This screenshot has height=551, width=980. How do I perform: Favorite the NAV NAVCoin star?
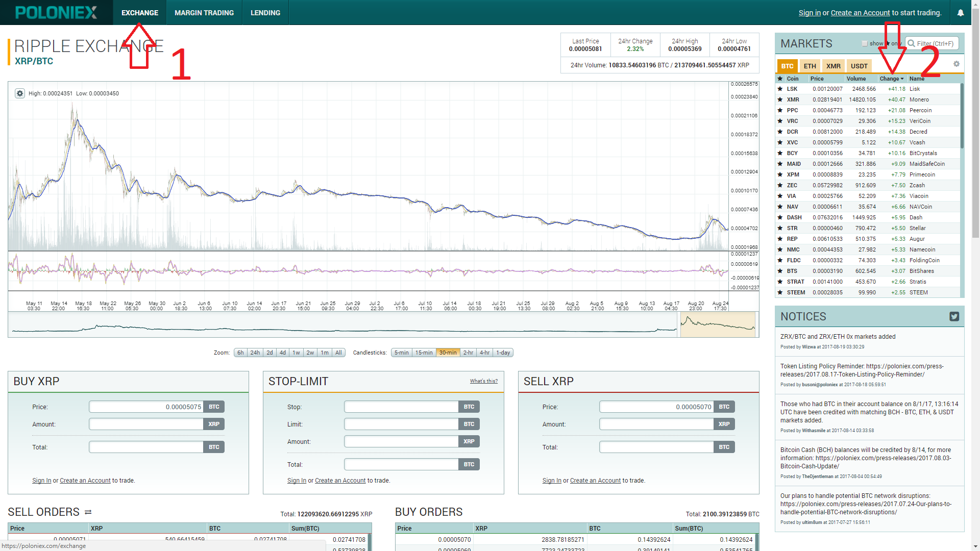pos(780,207)
